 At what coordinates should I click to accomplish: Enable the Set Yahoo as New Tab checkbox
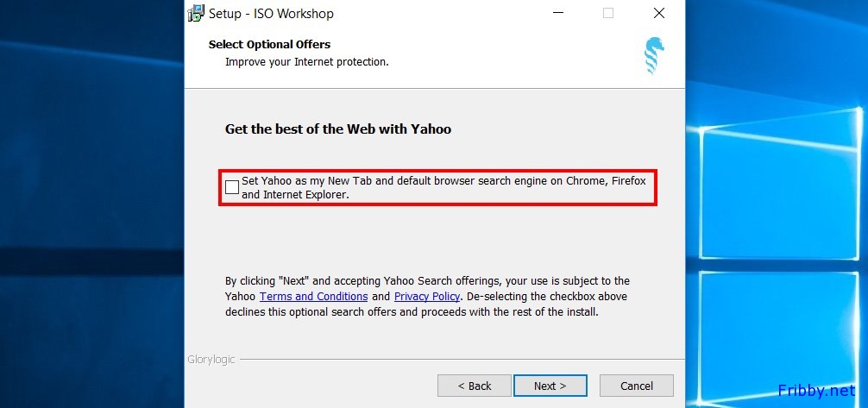tap(232, 187)
